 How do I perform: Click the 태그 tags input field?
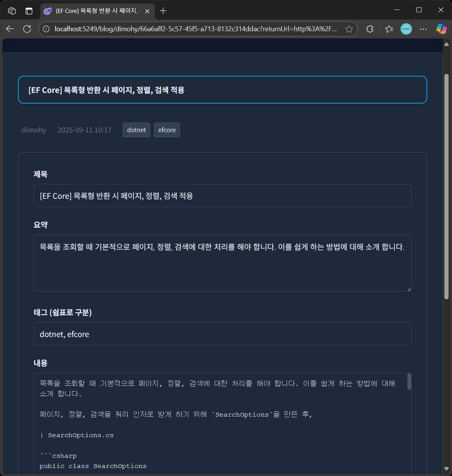coord(222,334)
